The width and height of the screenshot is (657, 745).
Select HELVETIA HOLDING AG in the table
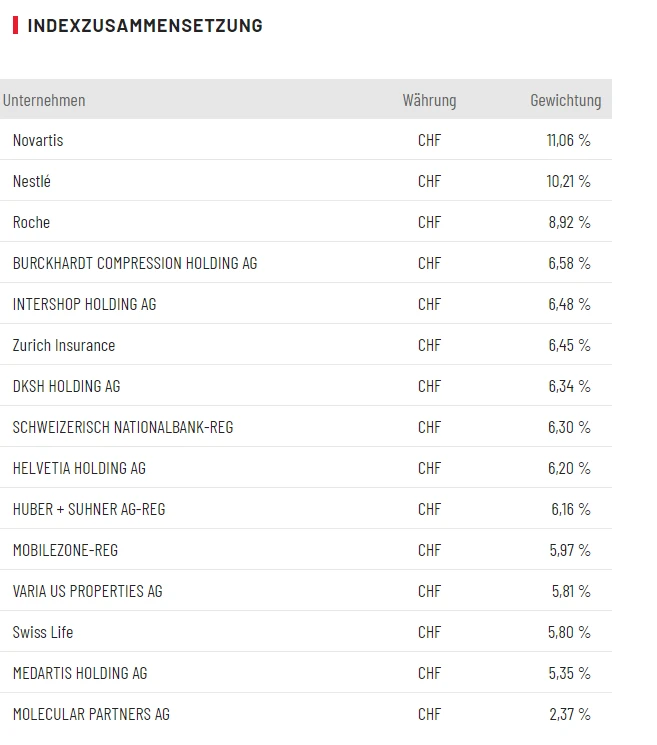pyautogui.click(x=79, y=468)
